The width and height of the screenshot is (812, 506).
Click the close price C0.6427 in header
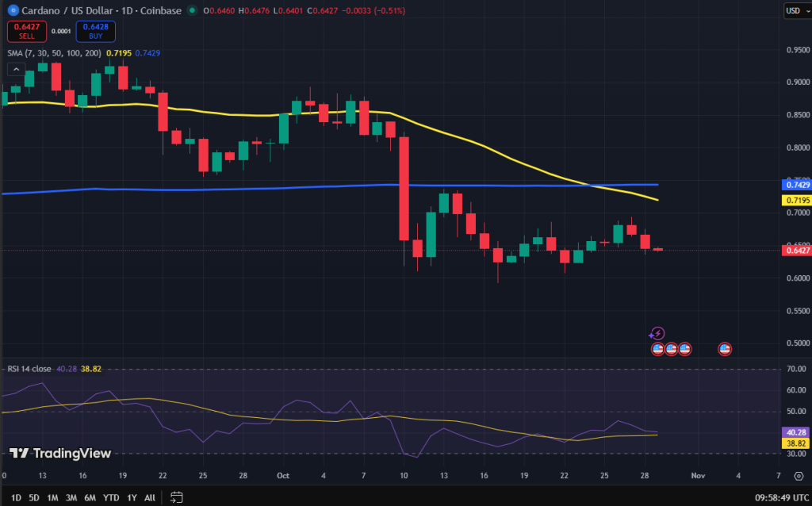[x=324, y=10]
